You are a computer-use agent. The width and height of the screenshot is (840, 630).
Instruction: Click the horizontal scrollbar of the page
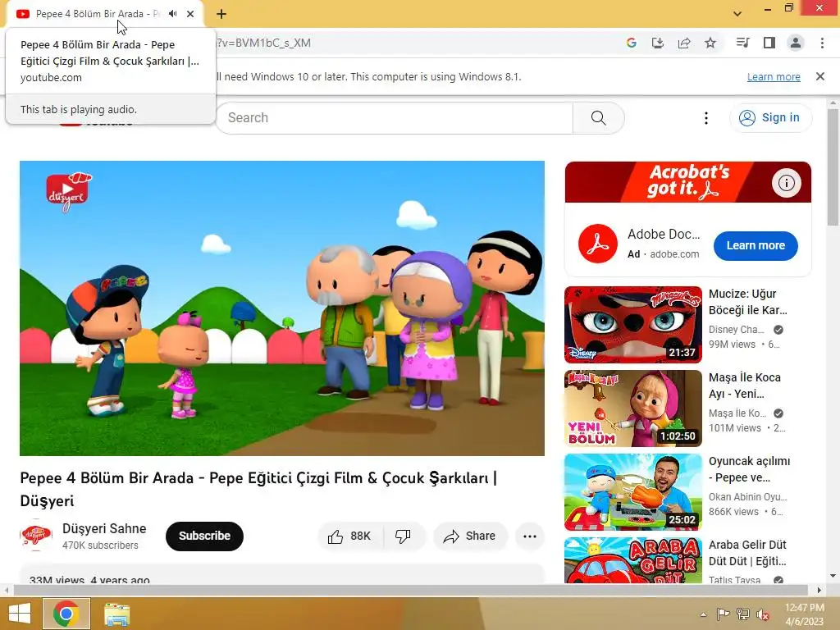pyautogui.click(x=410, y=590)
